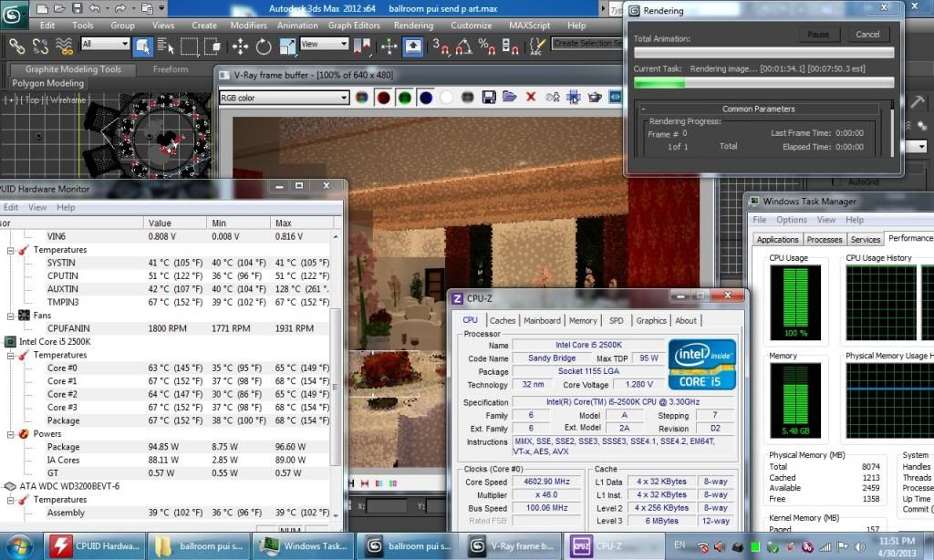Collapse the Common Parameters rollout
The image size is (934, 560).
[x=644, y=109]
